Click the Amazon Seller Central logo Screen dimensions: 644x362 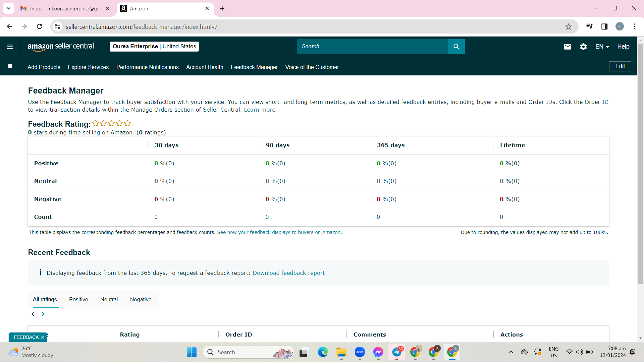[x=61, y=47]
